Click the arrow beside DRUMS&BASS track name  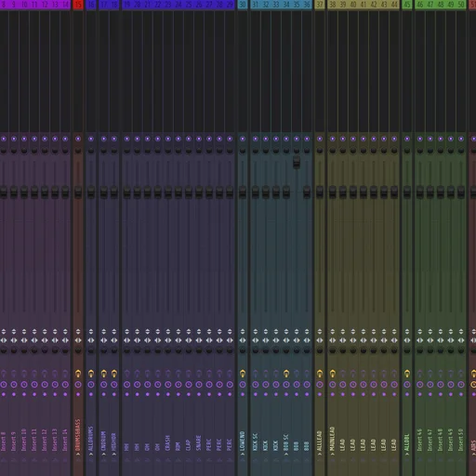point(78,454)
